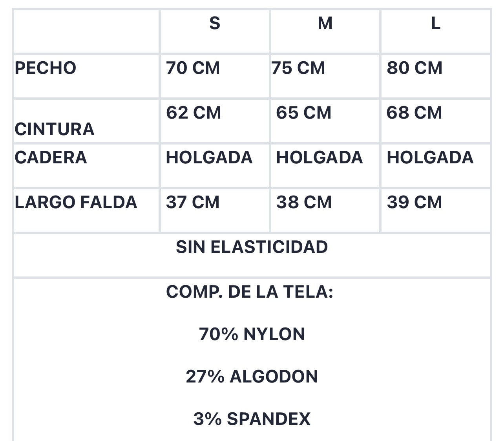This screenshot has width=504, height=441.
Task: Select the CADERA row label
Action: pyautogui.click(x=51, y=157)
